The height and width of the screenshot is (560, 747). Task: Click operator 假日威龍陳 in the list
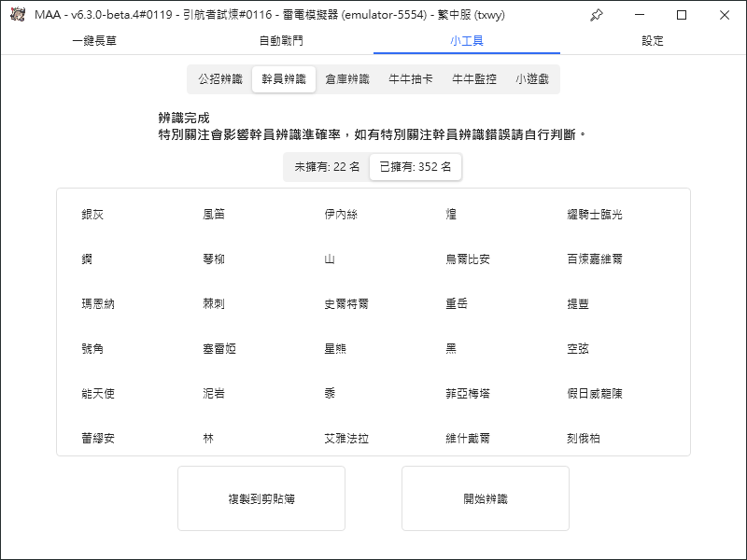tap(594, 394)
